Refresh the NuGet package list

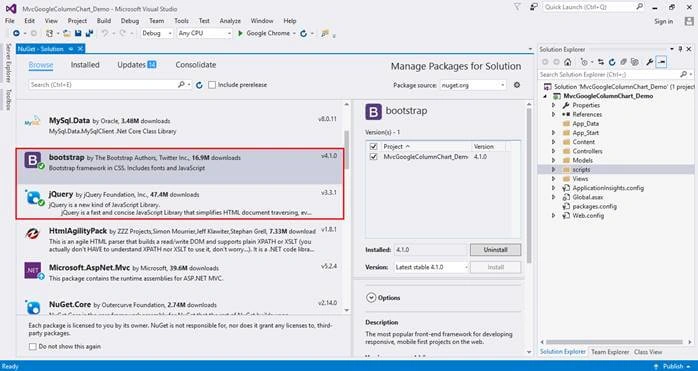coord(199,85)
